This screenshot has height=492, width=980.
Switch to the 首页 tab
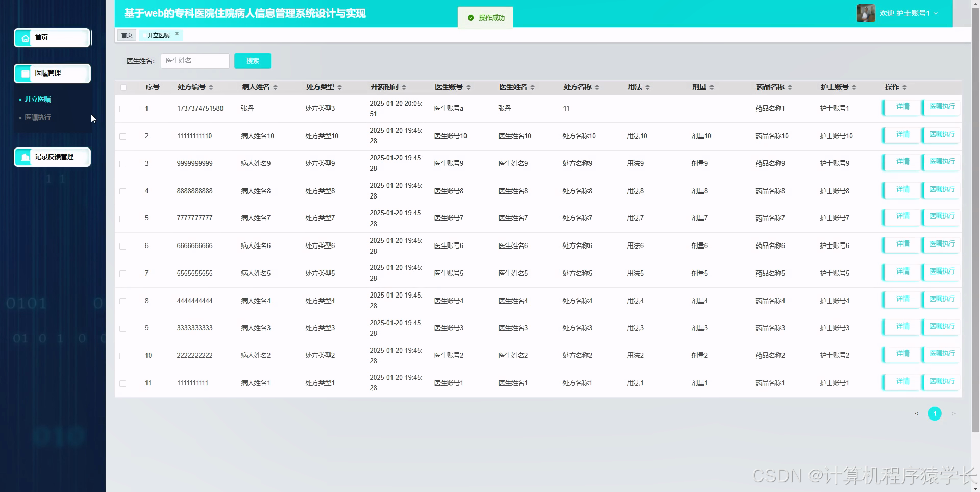(x=127, y=35)
